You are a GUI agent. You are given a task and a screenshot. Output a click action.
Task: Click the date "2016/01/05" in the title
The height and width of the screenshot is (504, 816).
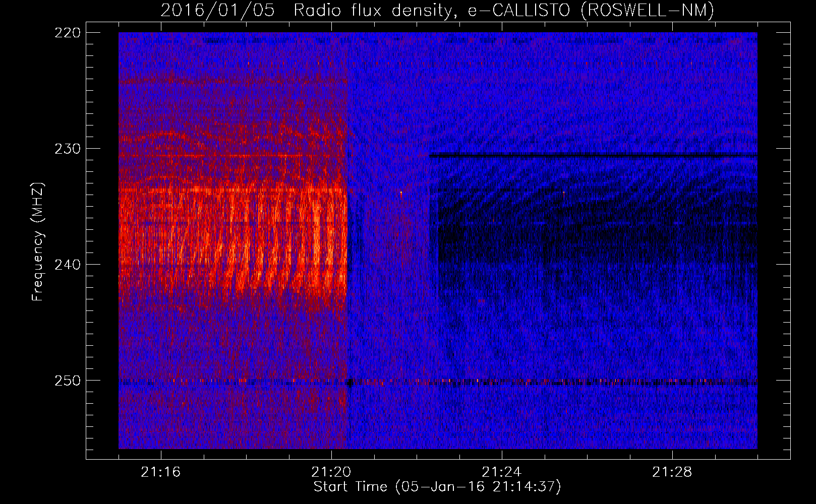pyautogui.click(x=218, y=10)
